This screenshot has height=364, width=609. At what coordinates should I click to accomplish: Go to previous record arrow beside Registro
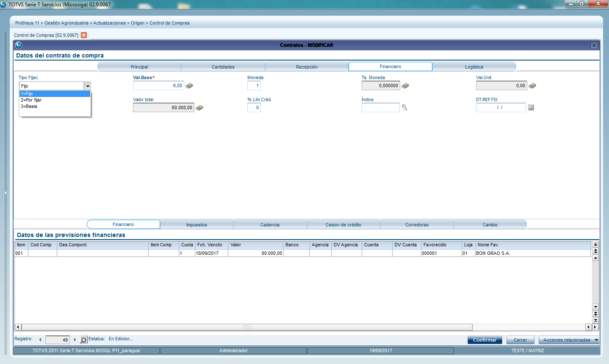[x=40, y=339]
